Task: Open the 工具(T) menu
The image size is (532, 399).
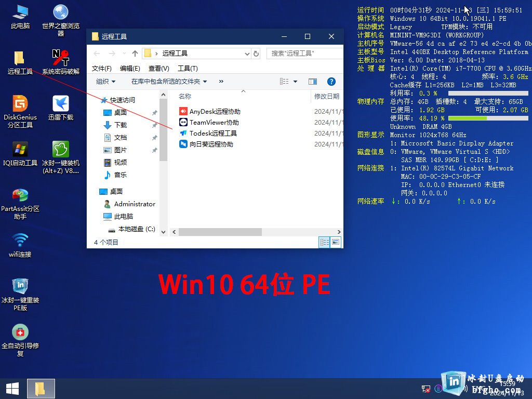Action: pyautogui.click(x=188, y=68)
